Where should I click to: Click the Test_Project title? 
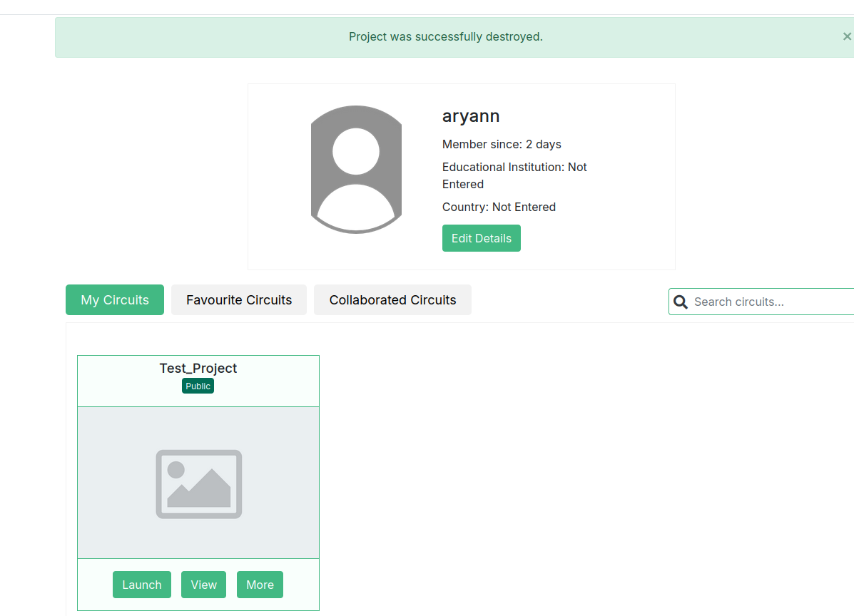(198, 368)
